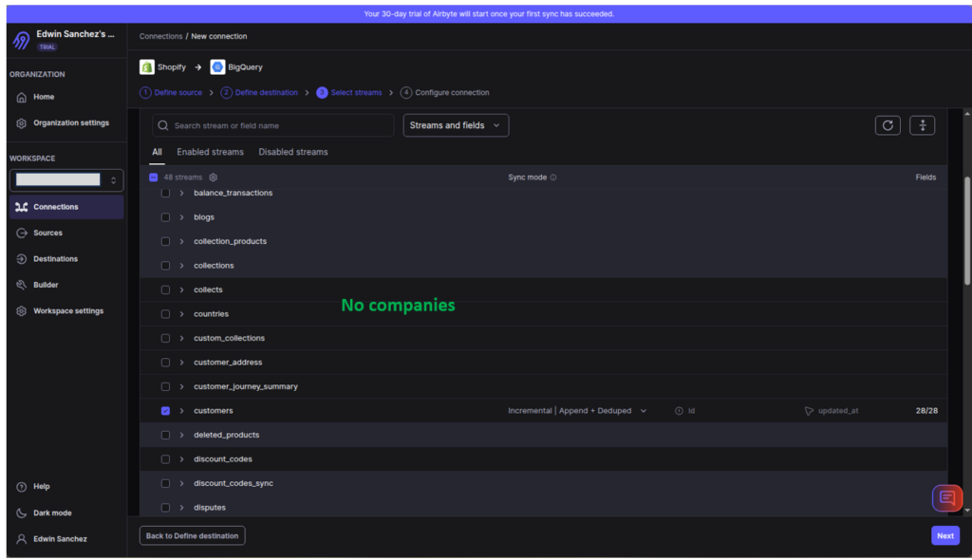
Task: Open the streams gear settings icon
Action: (214, 177)
